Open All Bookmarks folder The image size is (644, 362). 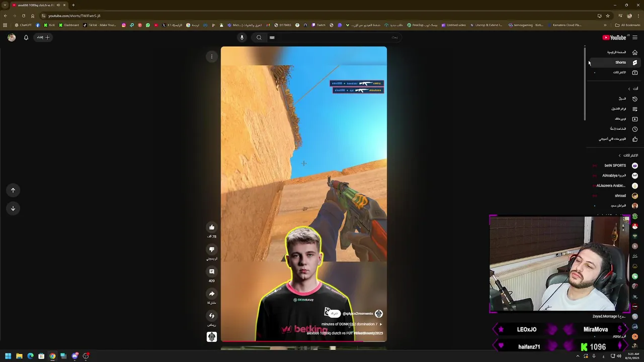tap(628, 25)
